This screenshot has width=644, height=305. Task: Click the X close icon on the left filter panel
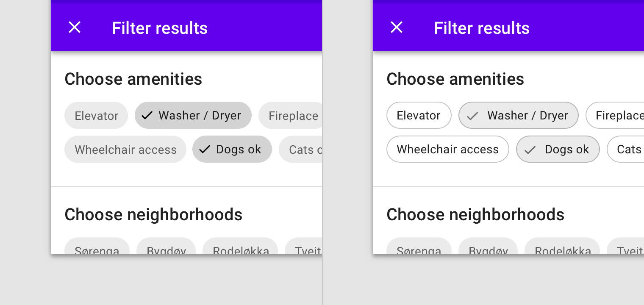[74, 27]
